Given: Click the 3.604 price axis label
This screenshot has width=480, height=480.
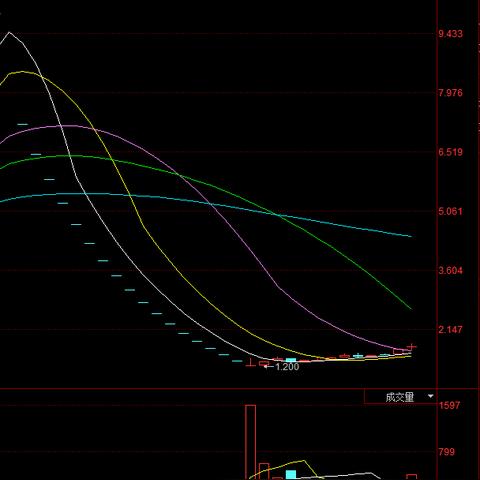Looking at the screenshot, I should click(450, 270).
